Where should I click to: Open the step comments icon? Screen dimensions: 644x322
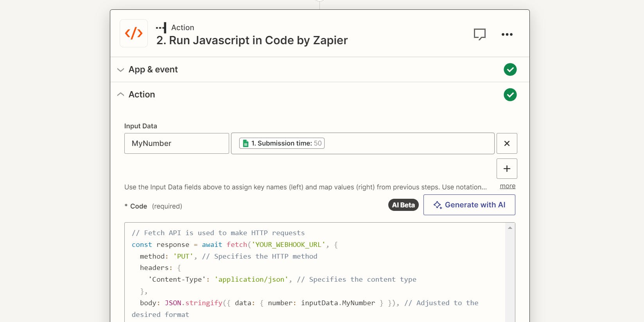[x=479, y=34]
